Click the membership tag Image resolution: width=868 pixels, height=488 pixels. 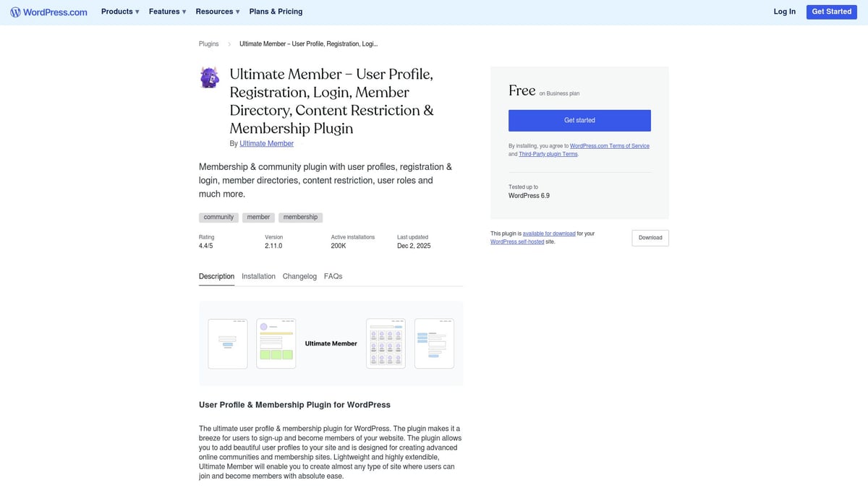coord(300,217)
